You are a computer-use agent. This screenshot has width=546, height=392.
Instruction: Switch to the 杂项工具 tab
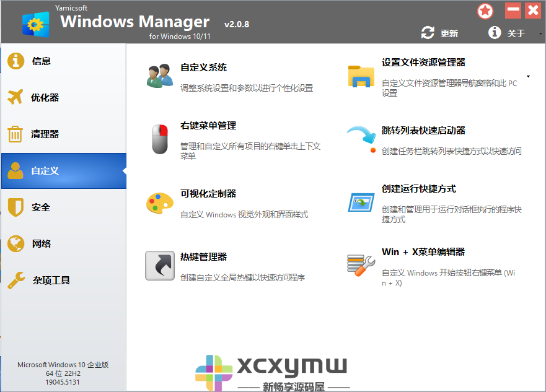tap(63, 281)
